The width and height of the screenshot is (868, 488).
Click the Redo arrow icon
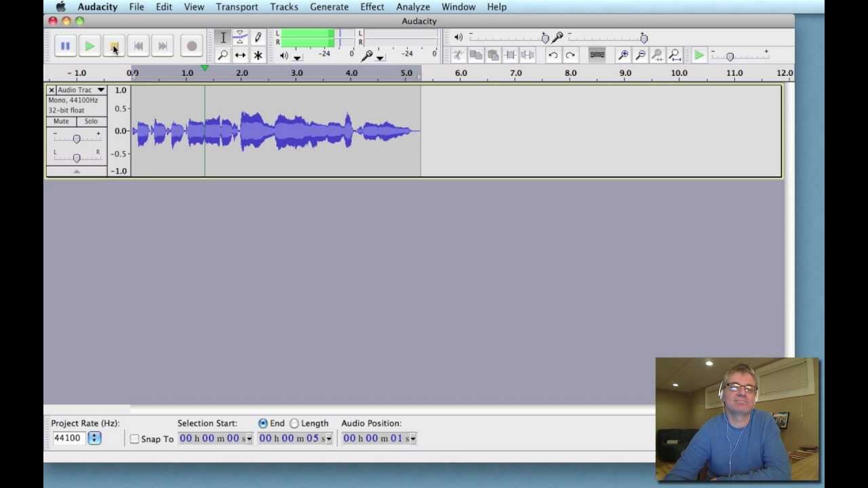coord(570,55)
